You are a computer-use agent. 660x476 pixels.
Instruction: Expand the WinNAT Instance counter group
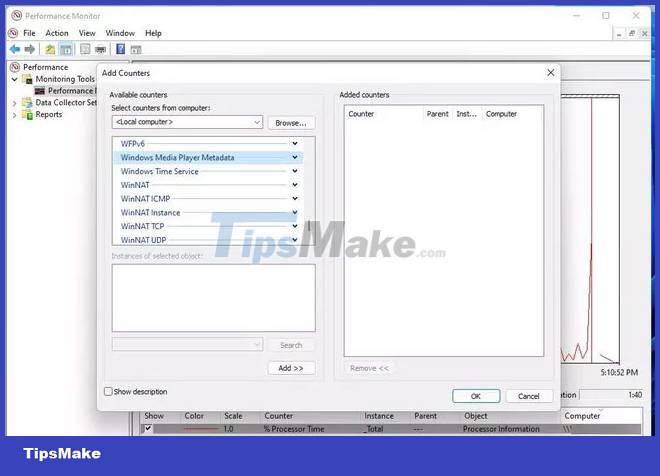[295, 213]
